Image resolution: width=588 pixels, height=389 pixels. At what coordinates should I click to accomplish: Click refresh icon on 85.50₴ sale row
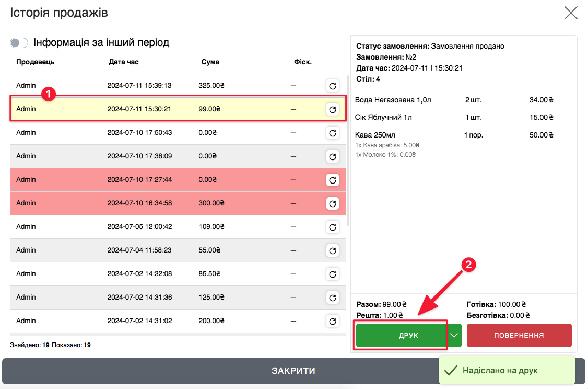[332, 274]
